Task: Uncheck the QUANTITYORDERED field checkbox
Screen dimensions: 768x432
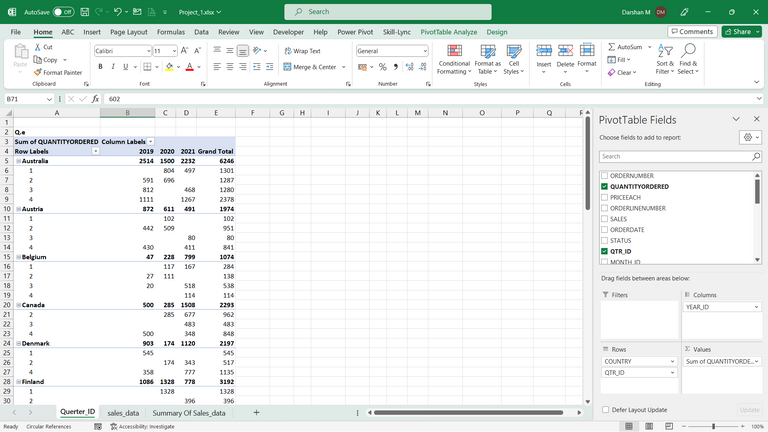Action: pos(604,186)
